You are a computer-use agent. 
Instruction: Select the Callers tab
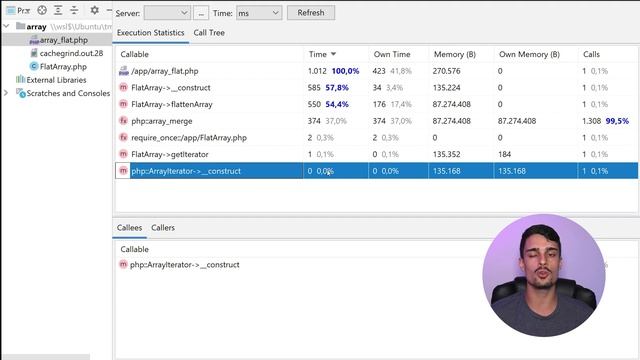click(163, 228)
